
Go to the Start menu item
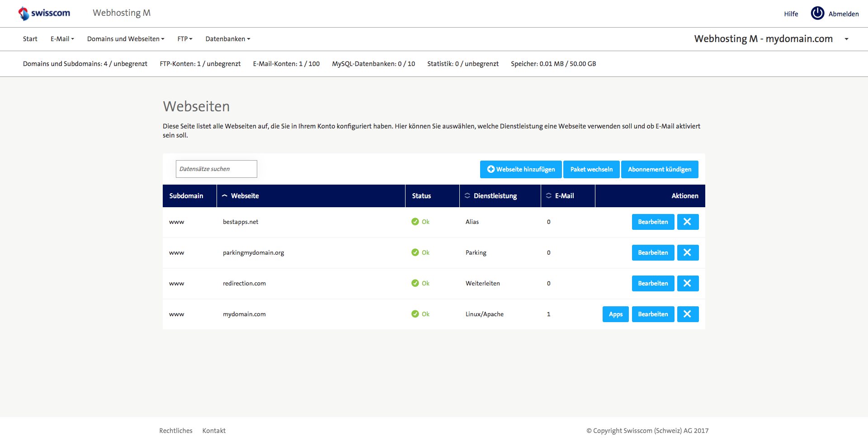click(x=30, y=39)
